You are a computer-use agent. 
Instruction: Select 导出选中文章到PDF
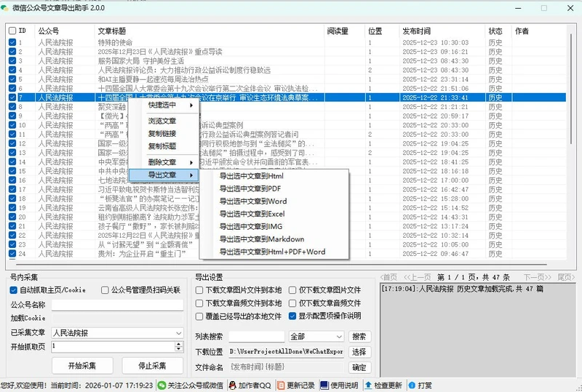274,188
